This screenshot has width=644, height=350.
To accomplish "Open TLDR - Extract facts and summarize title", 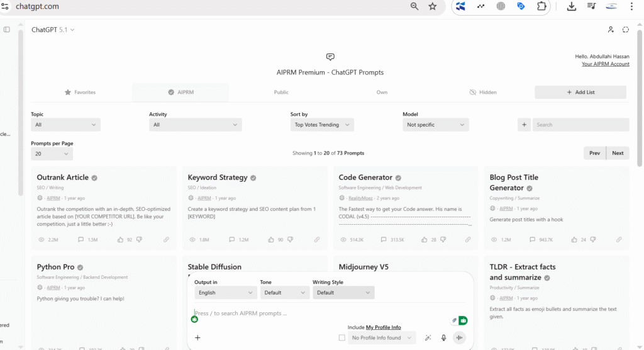I will 523,272.
